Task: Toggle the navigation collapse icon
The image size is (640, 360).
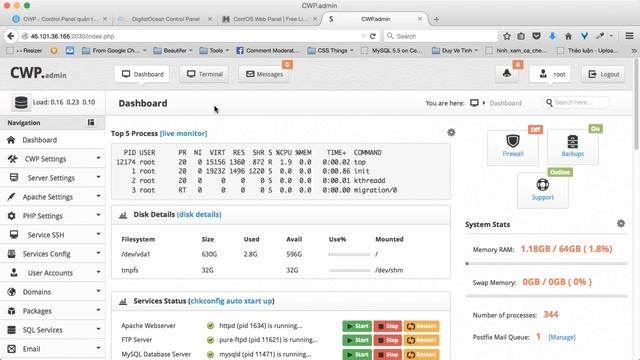Action: click(91, 122)
